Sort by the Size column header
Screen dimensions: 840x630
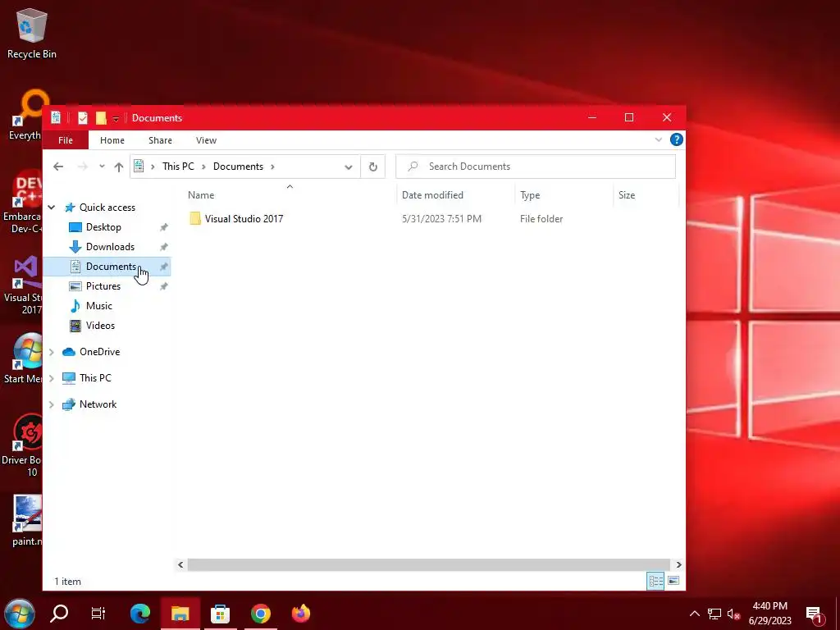pos(646,195)
